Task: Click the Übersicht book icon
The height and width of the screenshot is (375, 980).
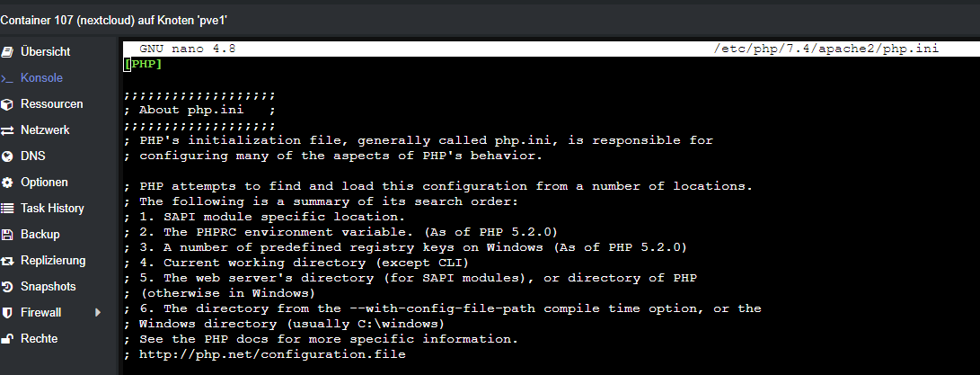Action: [x=7, y=52]
